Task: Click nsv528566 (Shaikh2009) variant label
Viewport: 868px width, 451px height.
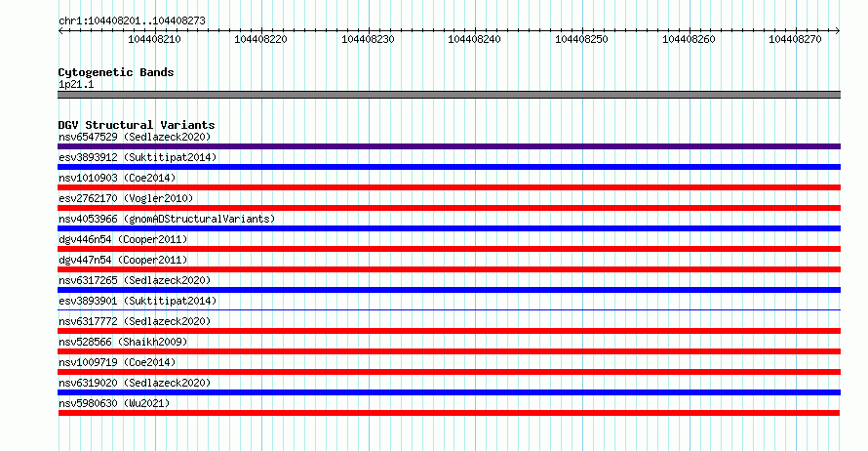Action: coord(123,342)
